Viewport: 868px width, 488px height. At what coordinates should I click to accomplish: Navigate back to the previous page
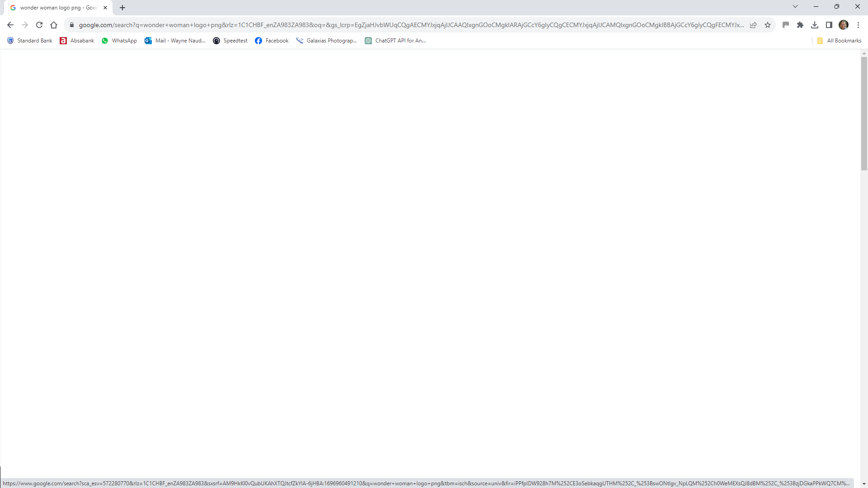coord(10,25)
